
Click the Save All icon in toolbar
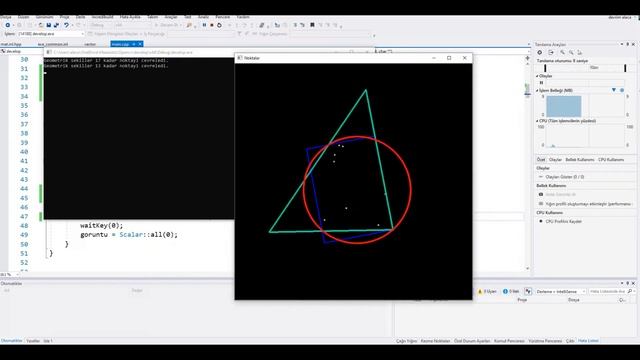tap(56, 25)
